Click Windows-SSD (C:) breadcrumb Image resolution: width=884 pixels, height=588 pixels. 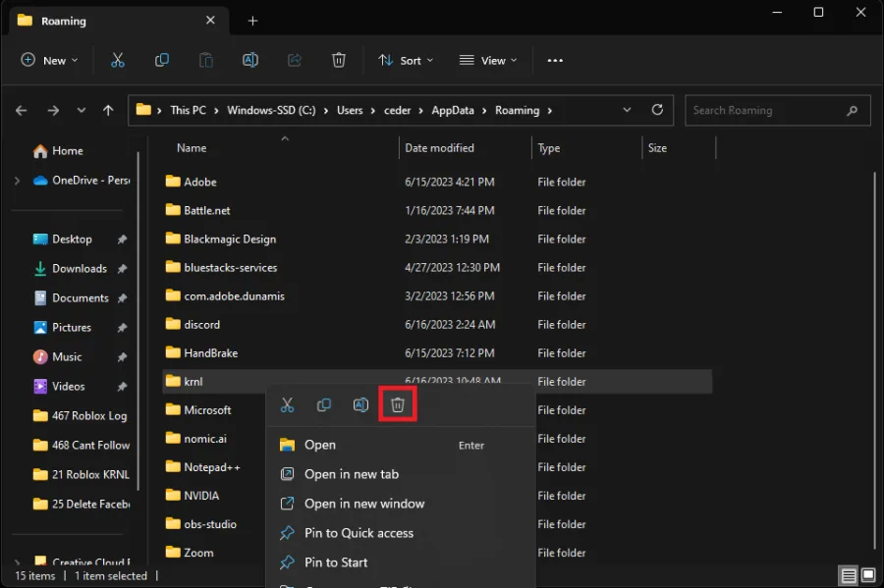pos(271,110)
